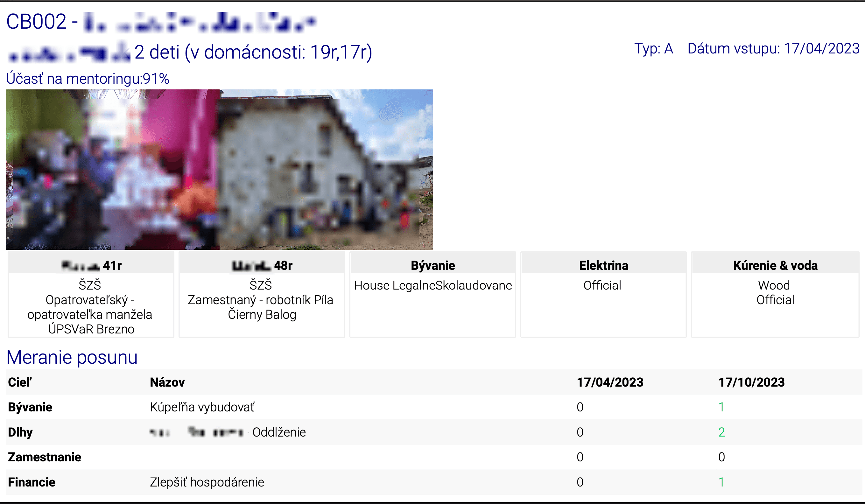Click the 'Meranie posunu' section heading
The image size is (865, 504).
point(72,357)
